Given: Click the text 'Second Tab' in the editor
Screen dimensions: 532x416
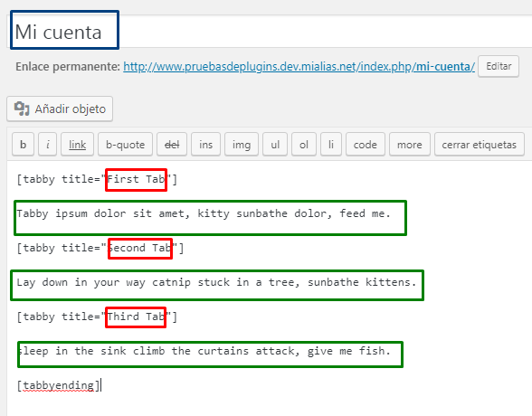Looking at the screenshot, I should (x=140, y=248).
